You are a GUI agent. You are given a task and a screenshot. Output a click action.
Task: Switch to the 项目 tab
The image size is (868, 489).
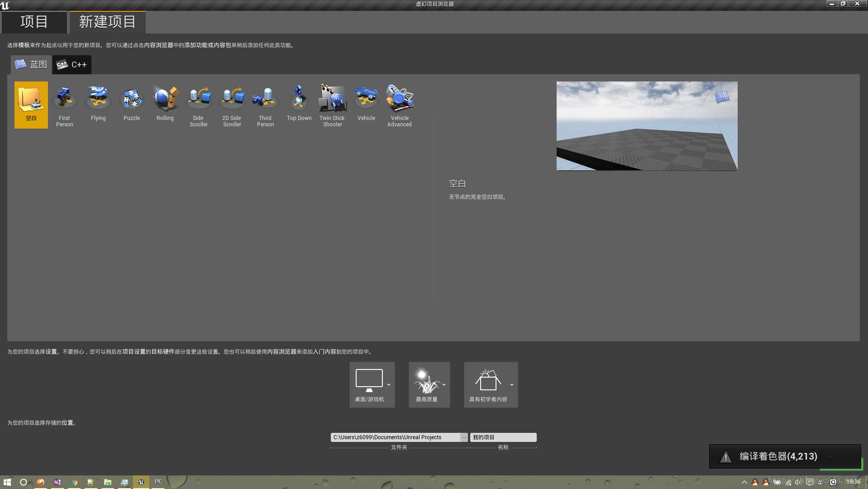click(x=34, y=22)
